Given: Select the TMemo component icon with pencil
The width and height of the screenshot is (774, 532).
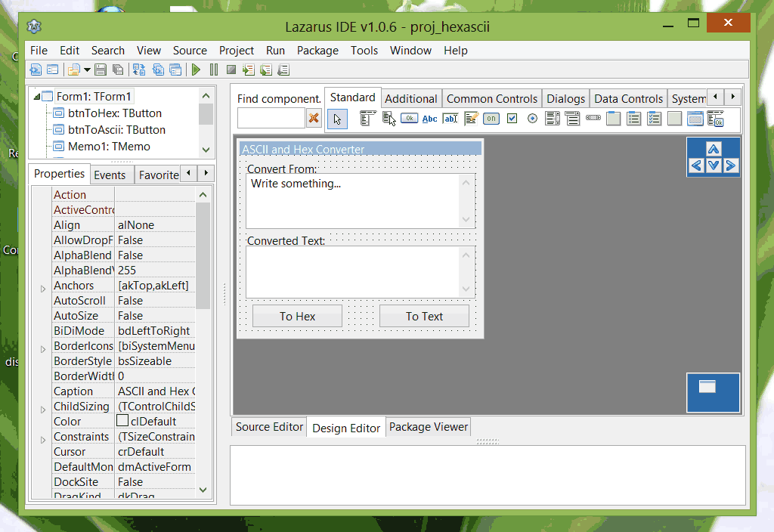Looking at the screenshot, I should [471, 119].
